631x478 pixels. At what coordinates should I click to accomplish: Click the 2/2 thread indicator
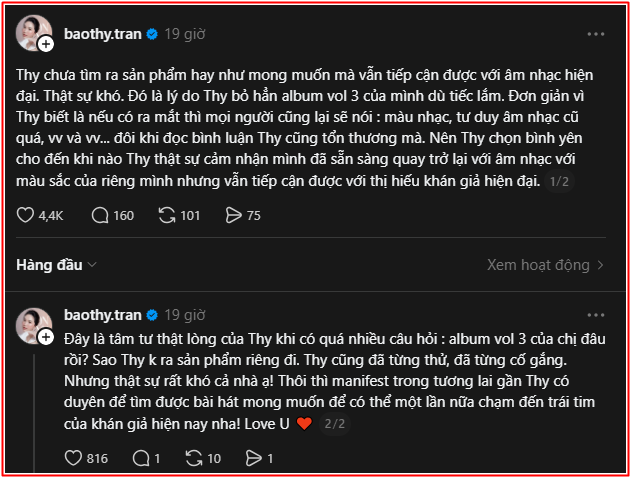coord(337,424)
